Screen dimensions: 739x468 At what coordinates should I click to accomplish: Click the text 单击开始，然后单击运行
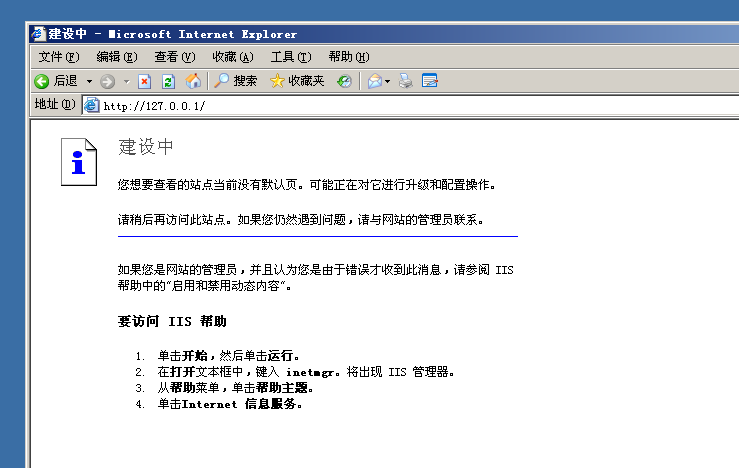[229, 356]
